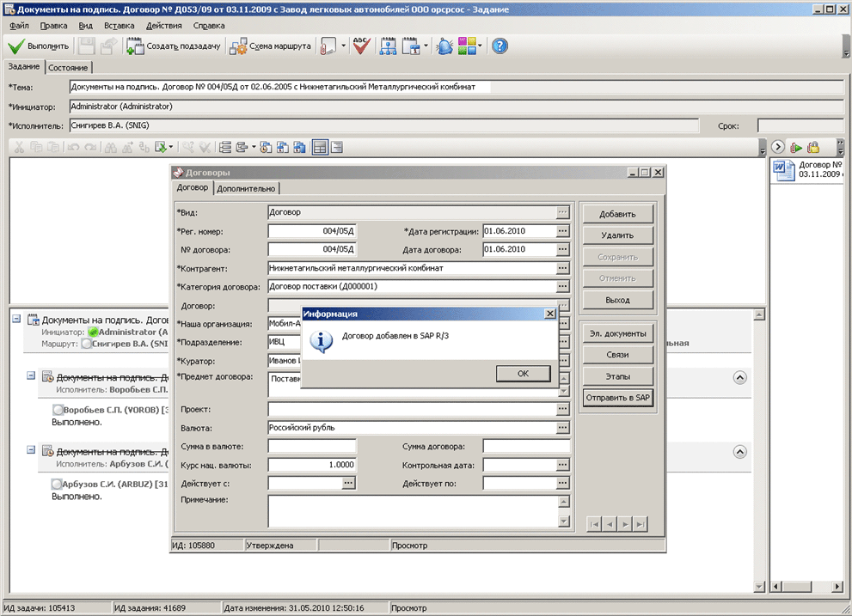Click the redo arrow icon in editor toolbar
The height and width of the screenshot is (616, 852).
pos(91,147)
